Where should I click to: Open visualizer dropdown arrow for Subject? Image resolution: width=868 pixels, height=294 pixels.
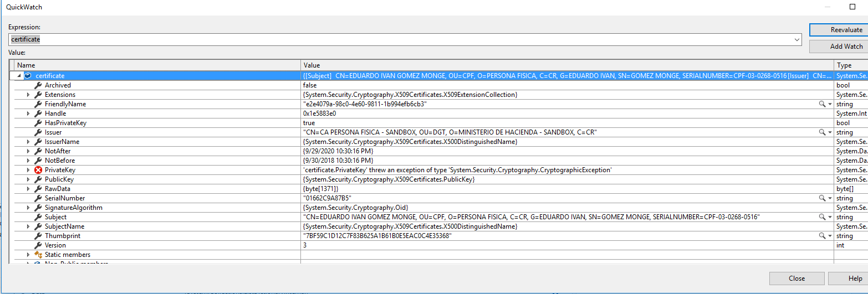point(830,217)
